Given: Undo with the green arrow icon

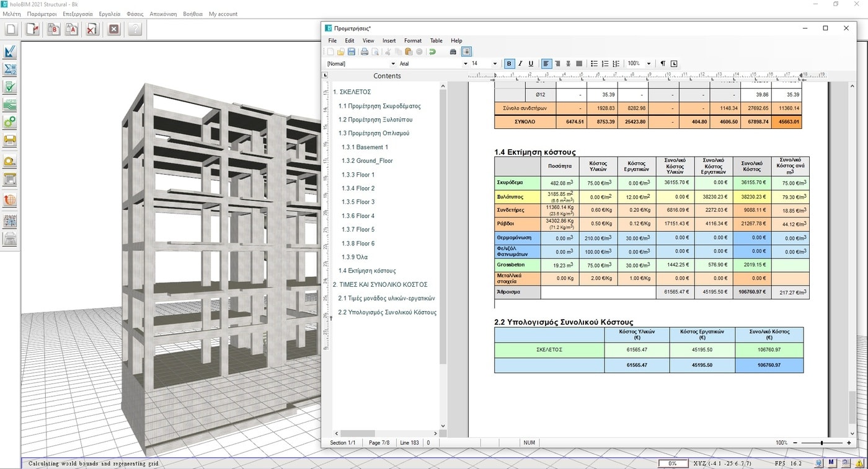Looking at the screenshot, I should [x=432, y=52].
